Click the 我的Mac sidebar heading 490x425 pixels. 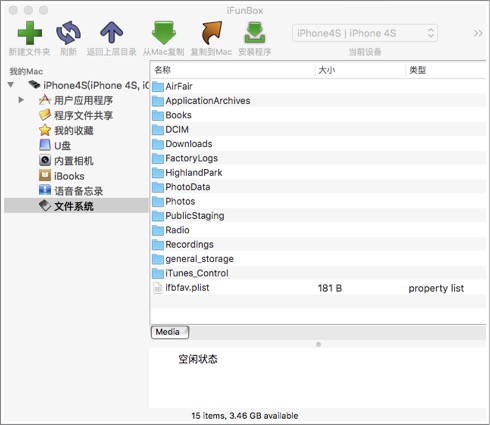coord(26,71)
